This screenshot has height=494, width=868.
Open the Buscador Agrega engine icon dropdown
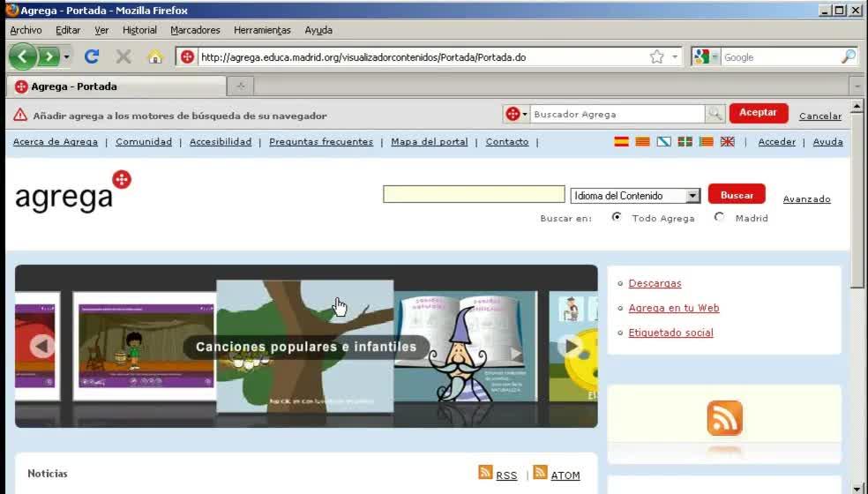pos(517,114)
